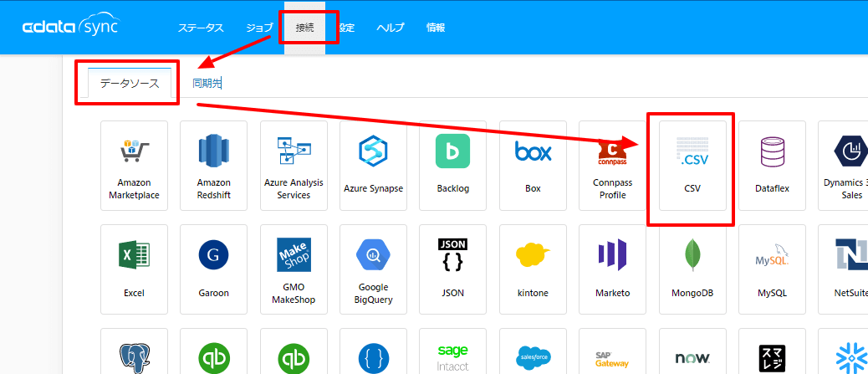The width and height of the screenshot is (868, 374).
Task: Select the yellow kintone cloud icon
Action: [533, 255]
